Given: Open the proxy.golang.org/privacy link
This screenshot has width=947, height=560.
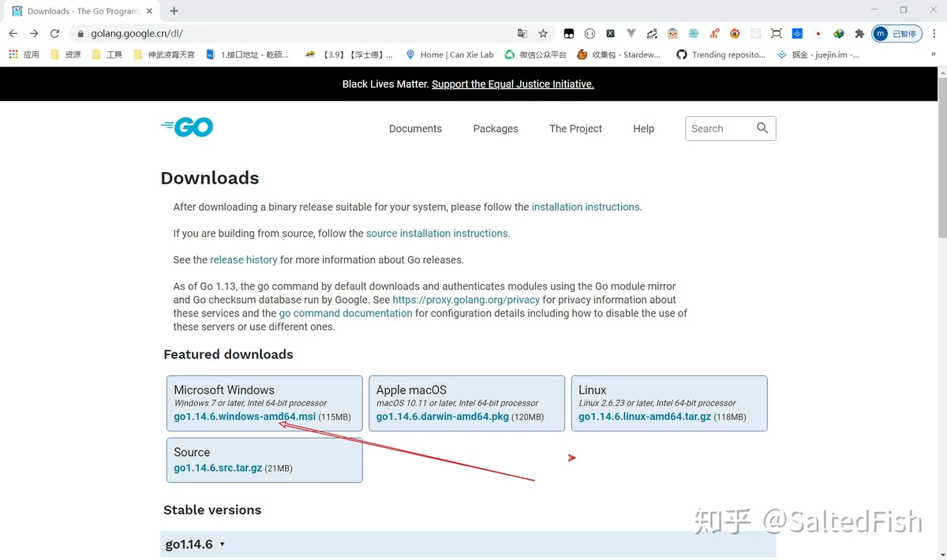Looking at the screenshot, I should [466, 300].
